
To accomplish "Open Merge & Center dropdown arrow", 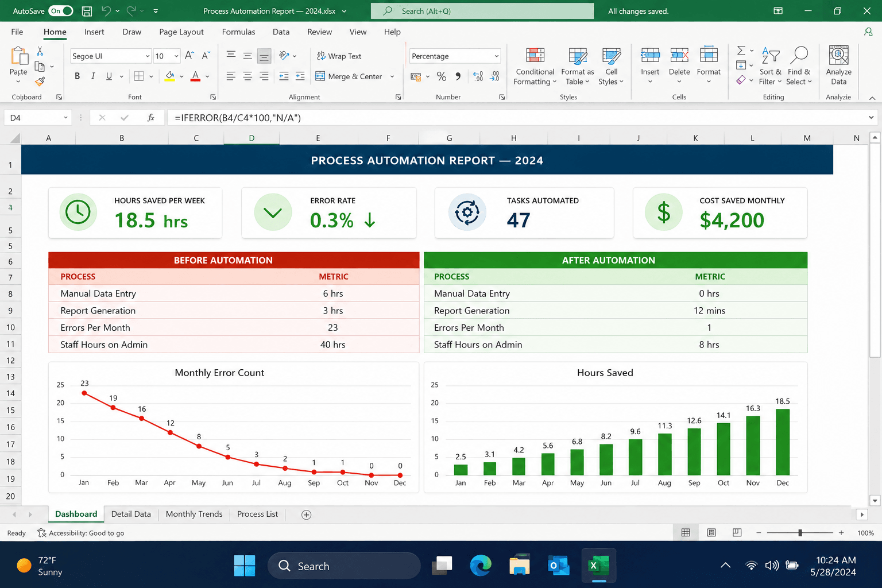I will tap(392, 76).
